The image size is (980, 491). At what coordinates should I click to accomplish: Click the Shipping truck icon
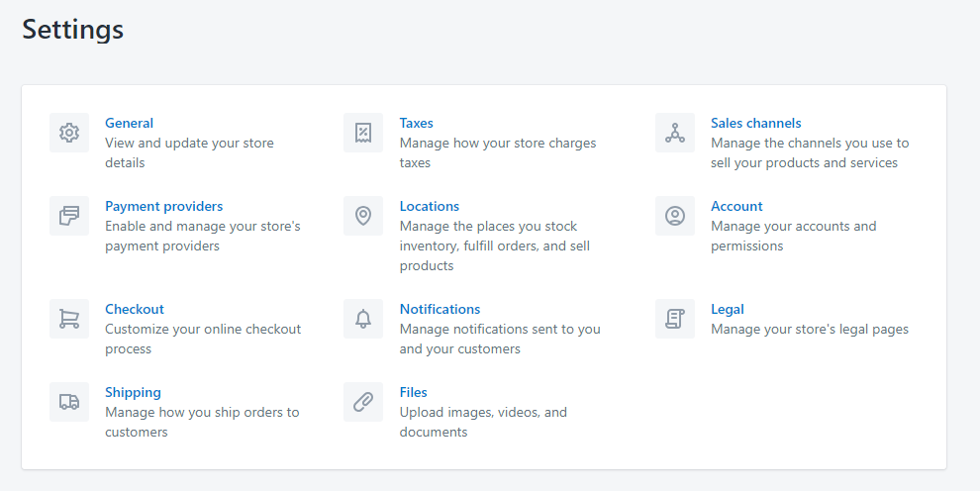(x=68, y=402)
